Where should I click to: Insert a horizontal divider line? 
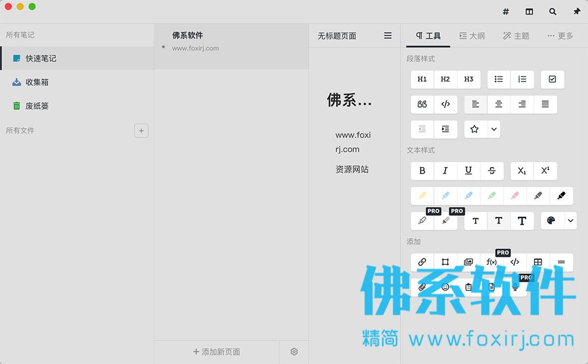[x=562, y=262]
